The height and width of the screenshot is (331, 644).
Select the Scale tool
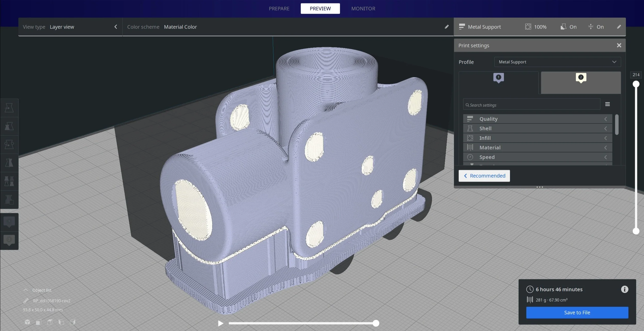[x=9, y=126]
